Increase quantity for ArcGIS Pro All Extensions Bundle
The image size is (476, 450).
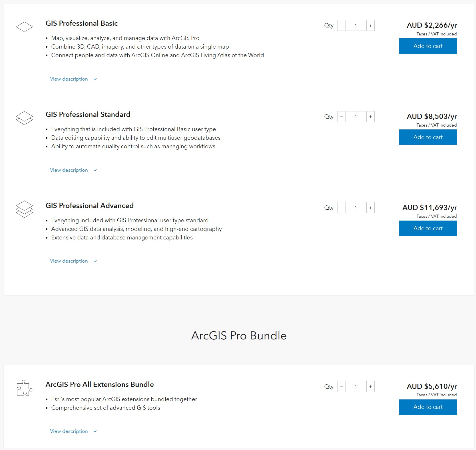coord(370,387)
